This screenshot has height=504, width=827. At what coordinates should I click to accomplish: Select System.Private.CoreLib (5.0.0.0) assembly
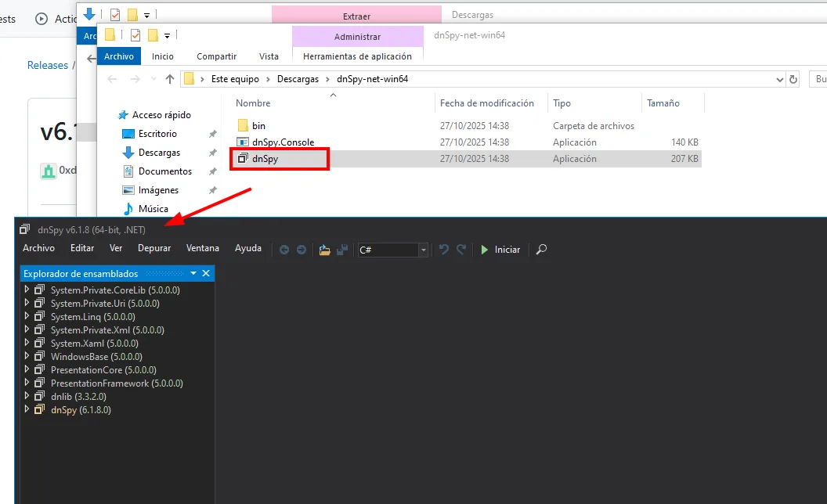pos(115,290)
